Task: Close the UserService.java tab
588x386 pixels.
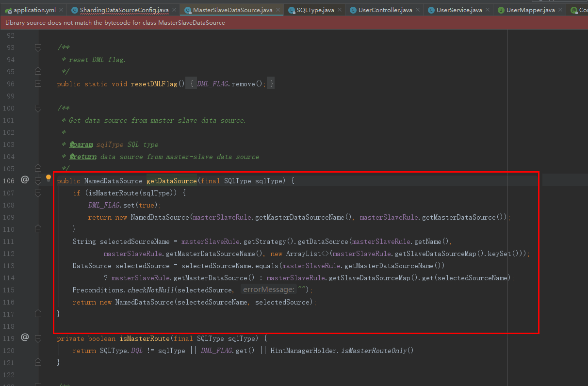Action: [x=488, y=10]
